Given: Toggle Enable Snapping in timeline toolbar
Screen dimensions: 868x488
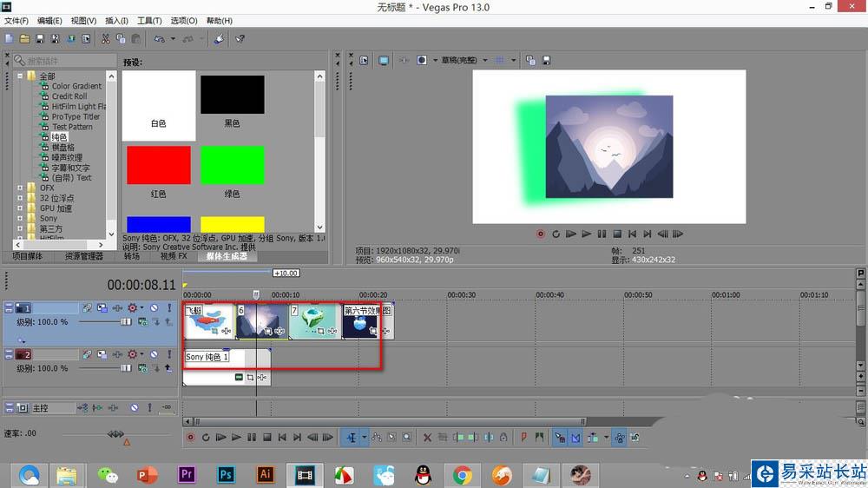Looking at the screenshot, I should [x=560, y=438].
